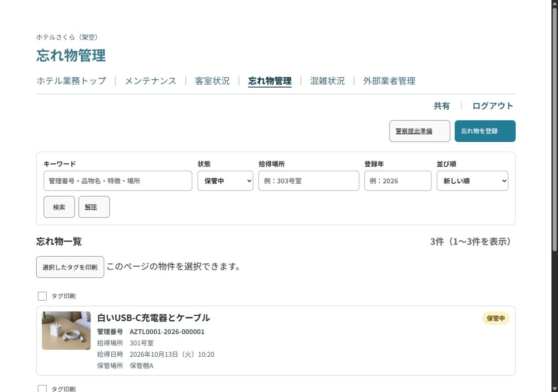Click result count 3件（1〜3件を表示）
The width and height of the screenshot is (558, 392).
471,242
